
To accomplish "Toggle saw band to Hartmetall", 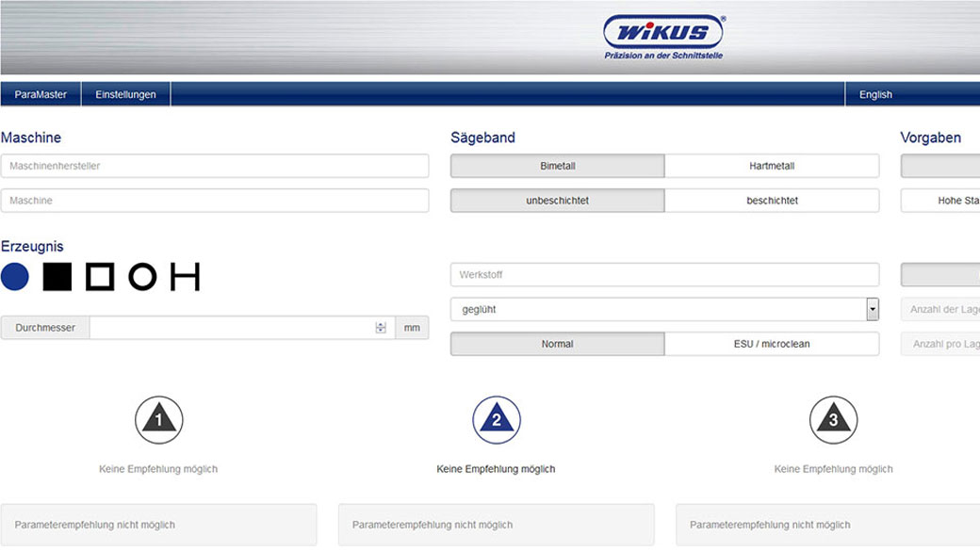I will [x=771, y=166].
